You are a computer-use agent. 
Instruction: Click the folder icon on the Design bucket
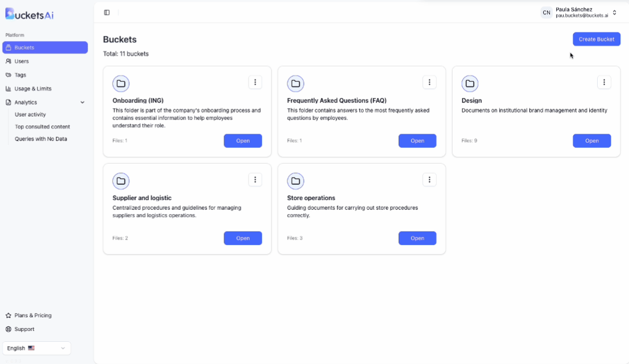click(470, 84)
